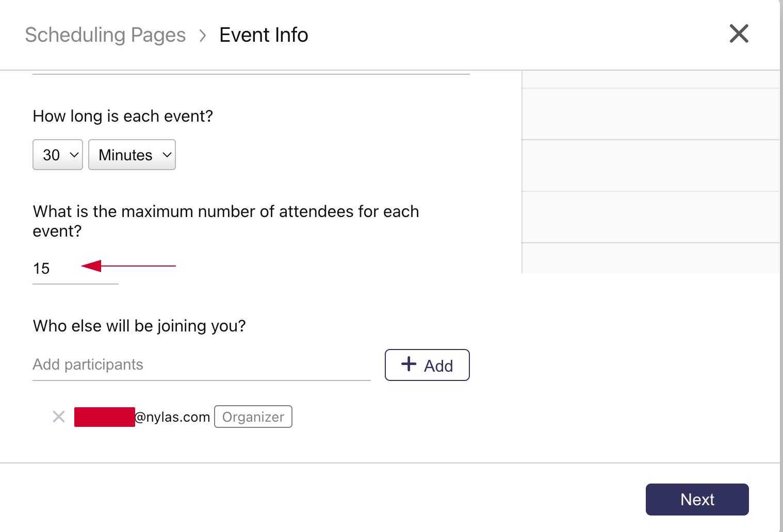Close the Event Info dialog
The width and height of the screenshot is (783, 532).
point(739,34)
